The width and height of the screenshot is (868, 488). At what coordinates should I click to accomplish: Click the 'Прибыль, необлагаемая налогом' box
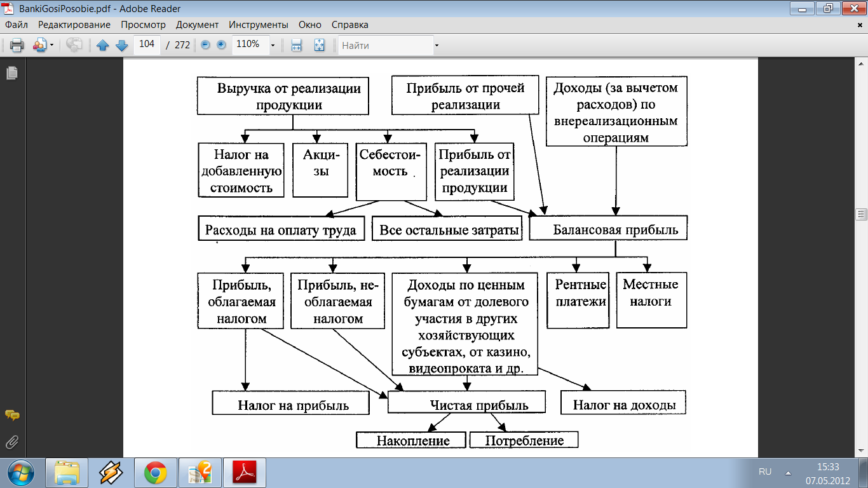[x=337, y=301]
